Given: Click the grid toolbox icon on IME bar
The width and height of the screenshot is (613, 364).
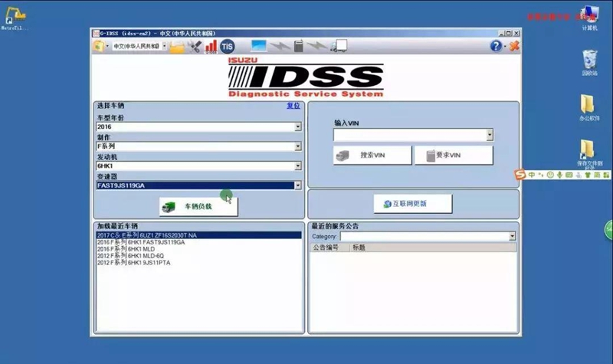Looking at the screenshot, I should tap(606, 175).
